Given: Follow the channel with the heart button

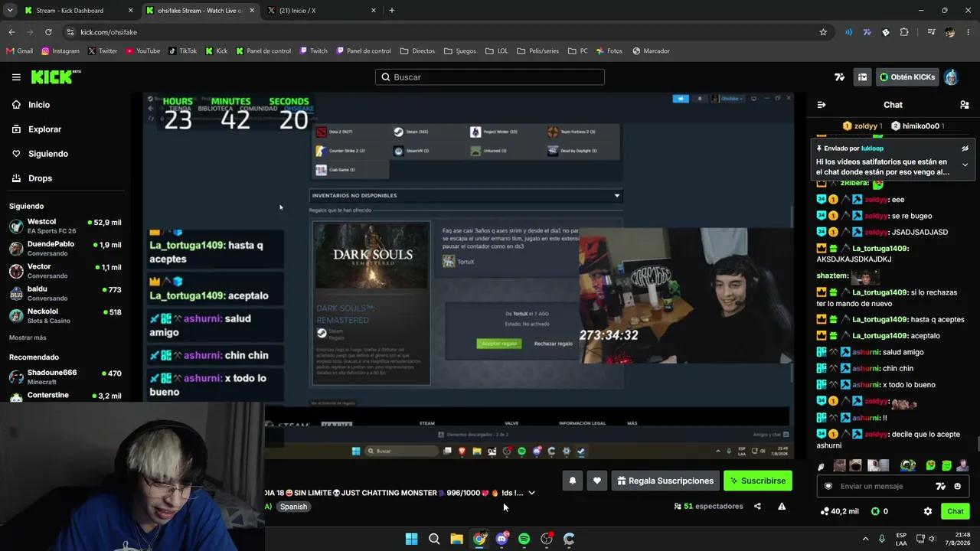Looking at the screenshot, I should click(597, 481).
